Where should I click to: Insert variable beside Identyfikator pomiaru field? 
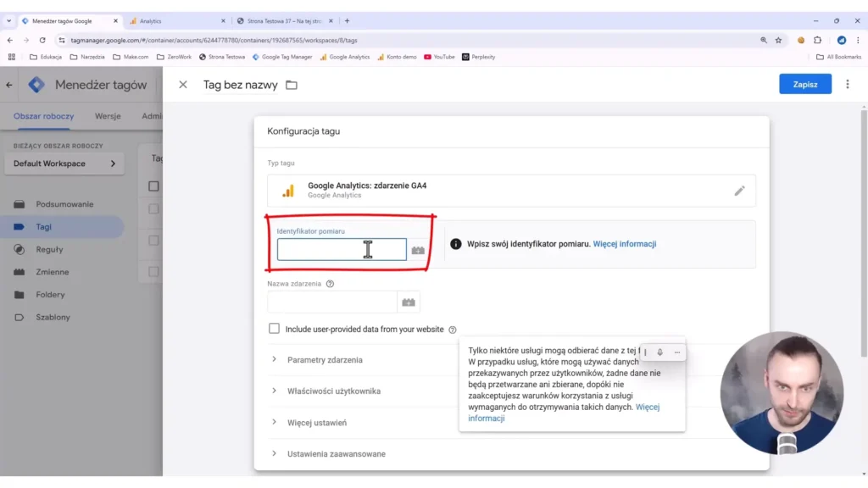[x=418, y=250]
